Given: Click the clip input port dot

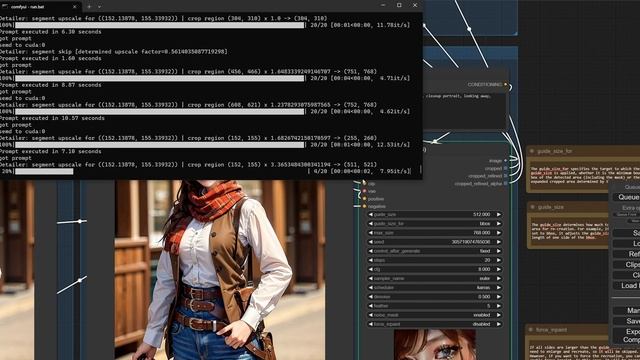Looking at the screenshot, I should pos(364,184).
